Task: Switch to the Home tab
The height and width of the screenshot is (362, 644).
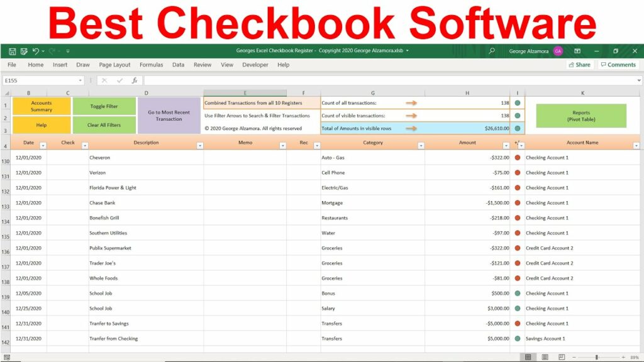Action: pos(36,65)
